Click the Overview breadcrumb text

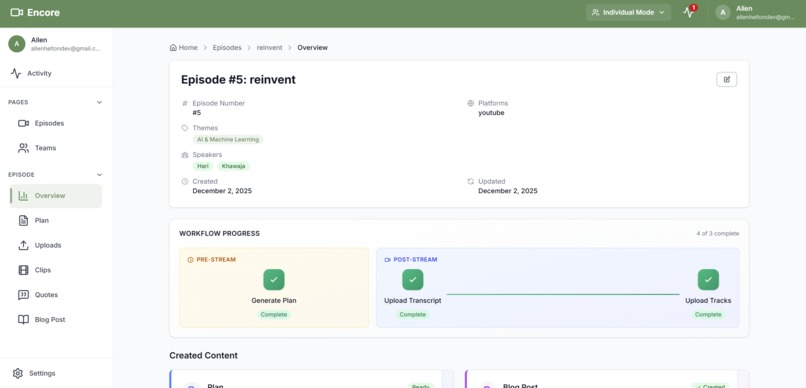[x=313, y=47]
